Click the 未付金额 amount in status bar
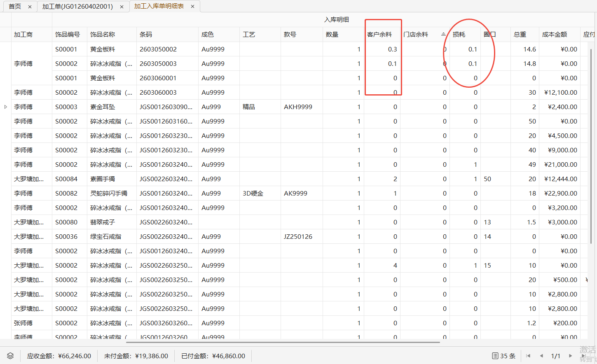 136,356
